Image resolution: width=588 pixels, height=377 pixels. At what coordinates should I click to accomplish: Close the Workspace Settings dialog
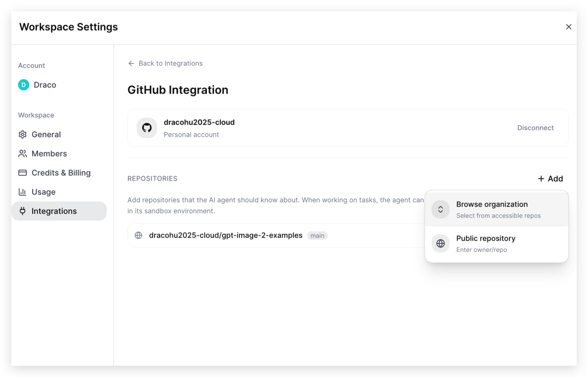tap(568, 27)
